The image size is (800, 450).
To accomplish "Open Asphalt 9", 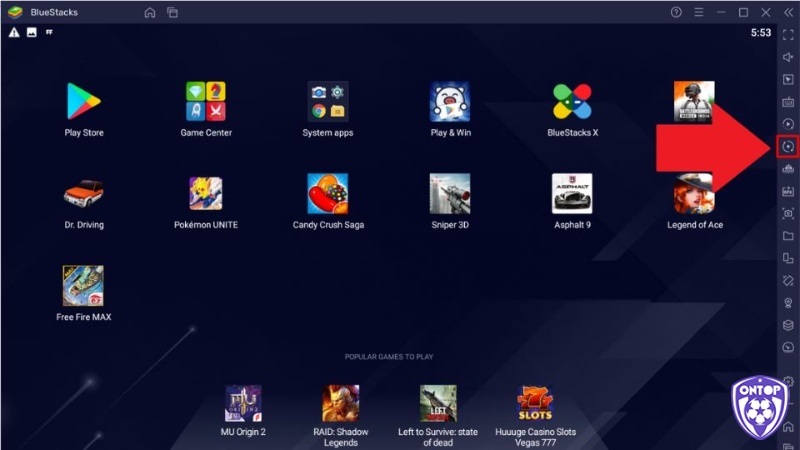I will (572, 193).
